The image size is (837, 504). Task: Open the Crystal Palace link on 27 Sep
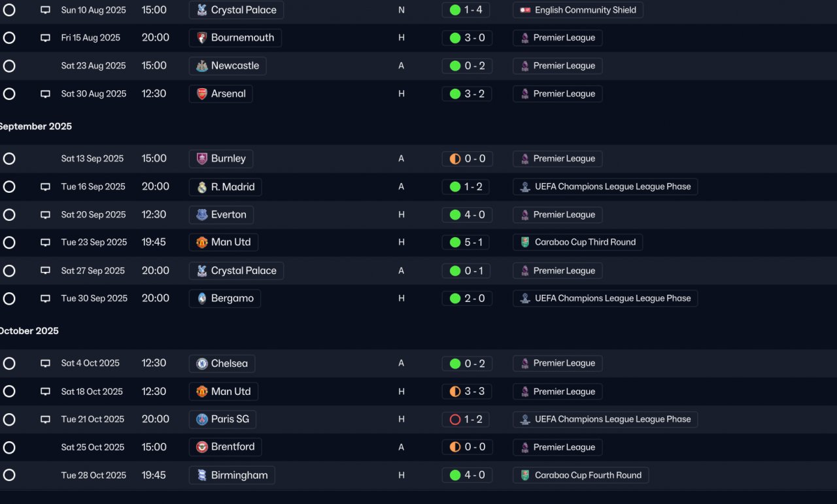[x=236, y=271]
